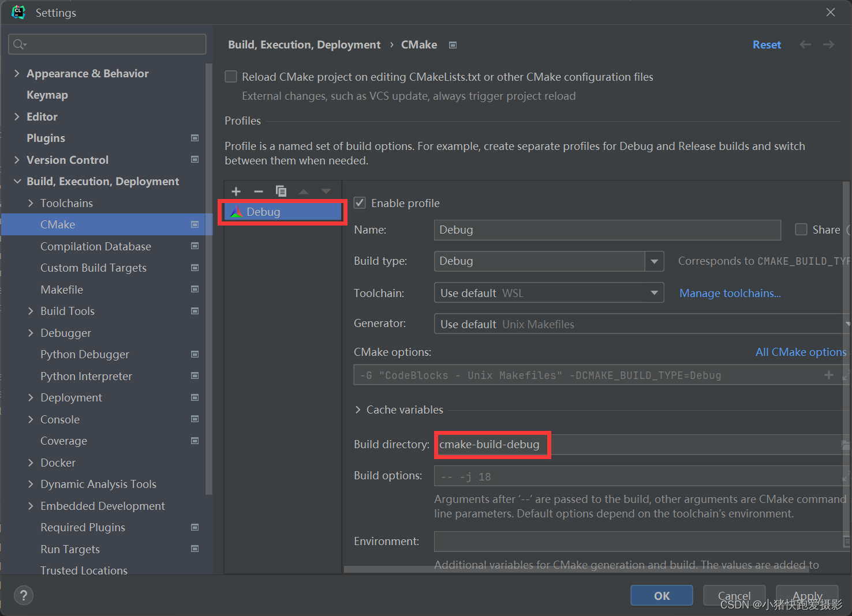
Task: Click the project-settings icon beside Required Plugins
Action: 195,527
